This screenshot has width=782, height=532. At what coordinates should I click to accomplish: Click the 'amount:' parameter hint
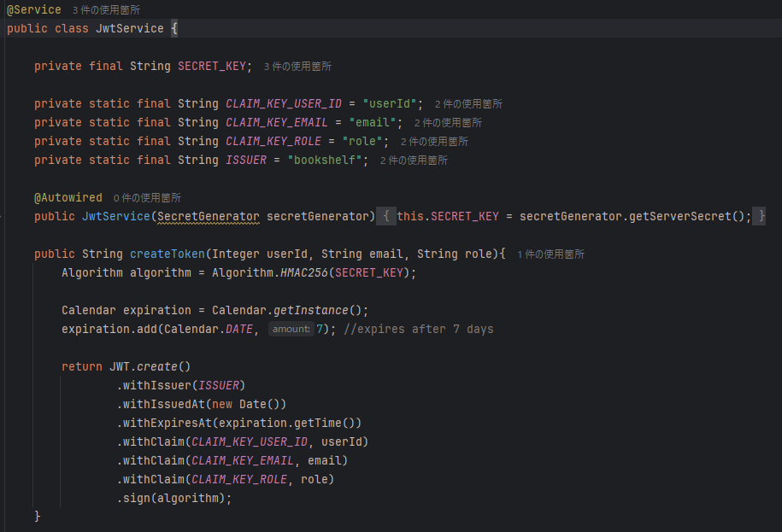click(x=291, y=329)
